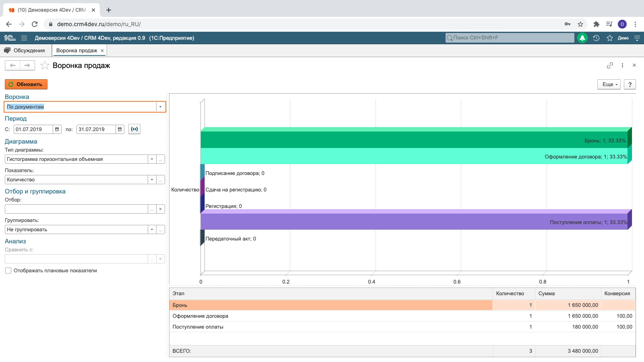Click the back navigation arrow
644x362 pixels.
[12, 65]
